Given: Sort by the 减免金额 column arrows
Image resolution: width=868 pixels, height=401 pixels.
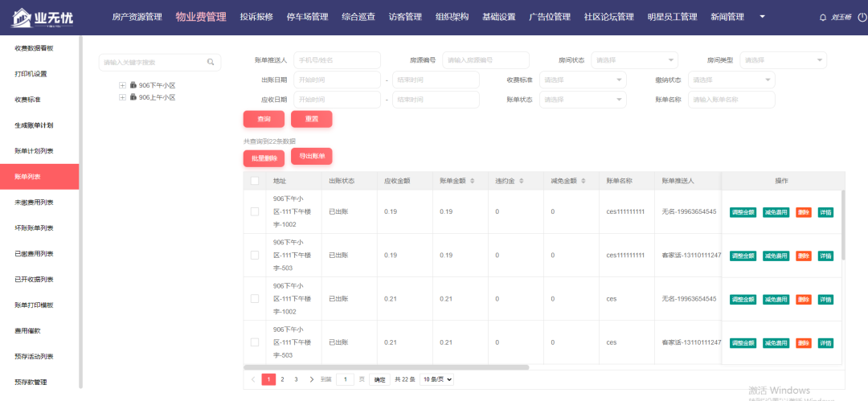Looking at the screenshot, I should coord(583,181).
